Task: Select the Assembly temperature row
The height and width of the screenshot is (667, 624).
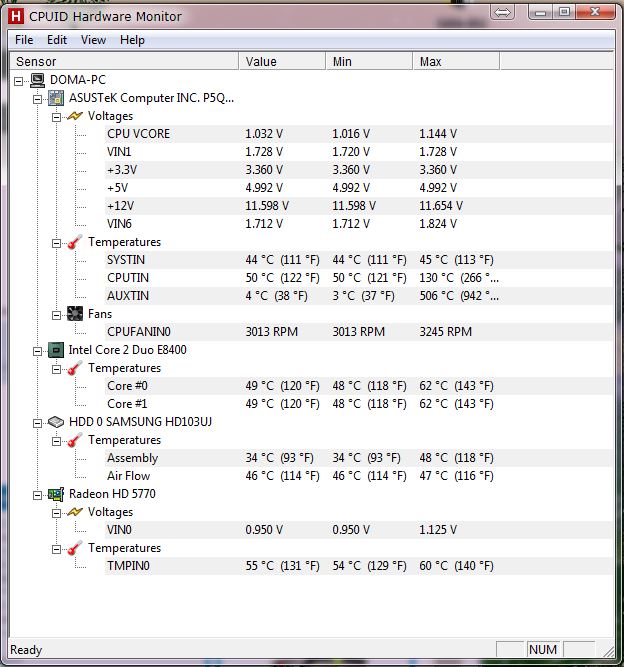Action: click(359, 458)
